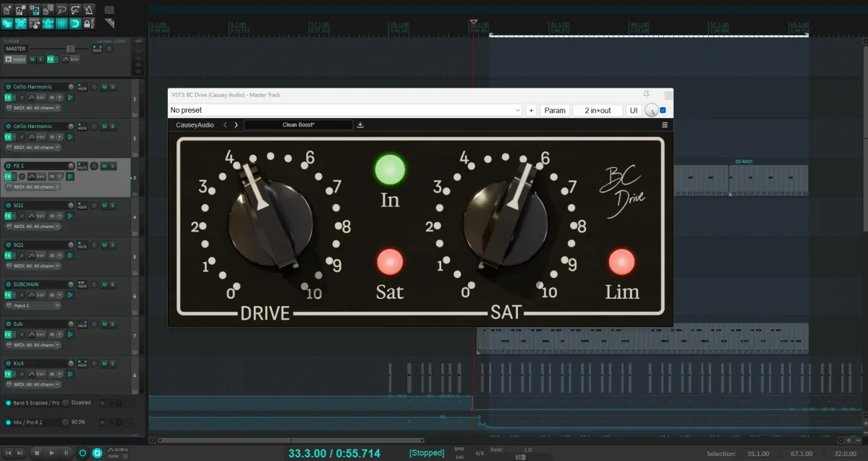
Task: Click the New Project toolbar icon
Action: [x=7, y=10]
